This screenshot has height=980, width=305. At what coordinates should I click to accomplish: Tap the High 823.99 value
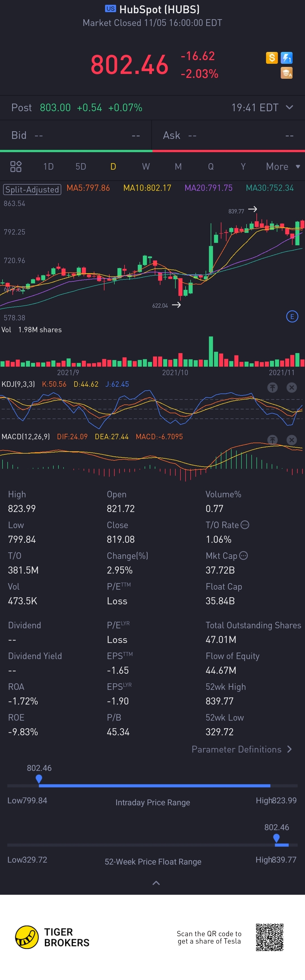click(22, 509)
